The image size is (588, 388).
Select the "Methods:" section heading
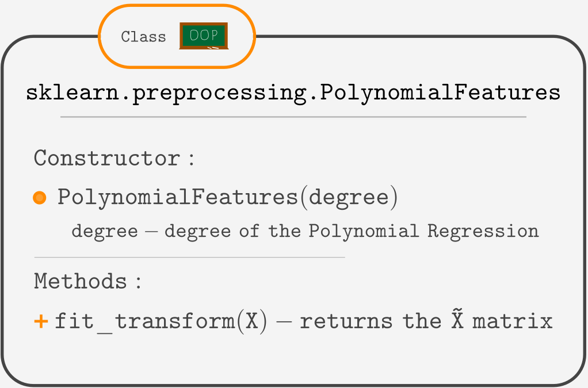[x=87, y=282]
